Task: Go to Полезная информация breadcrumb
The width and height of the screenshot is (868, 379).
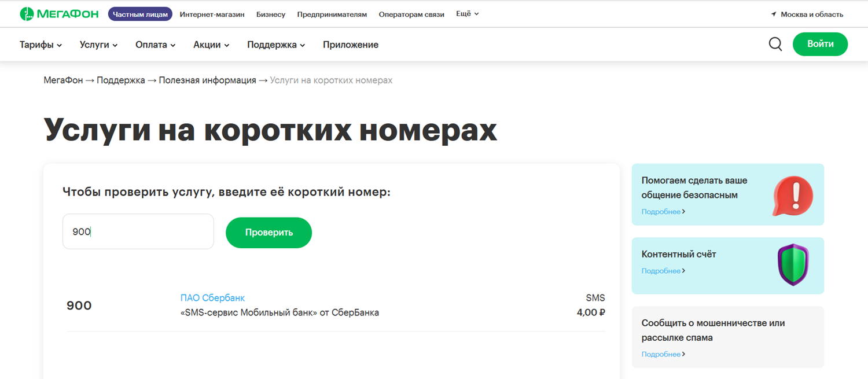Action: click(208, 80)
